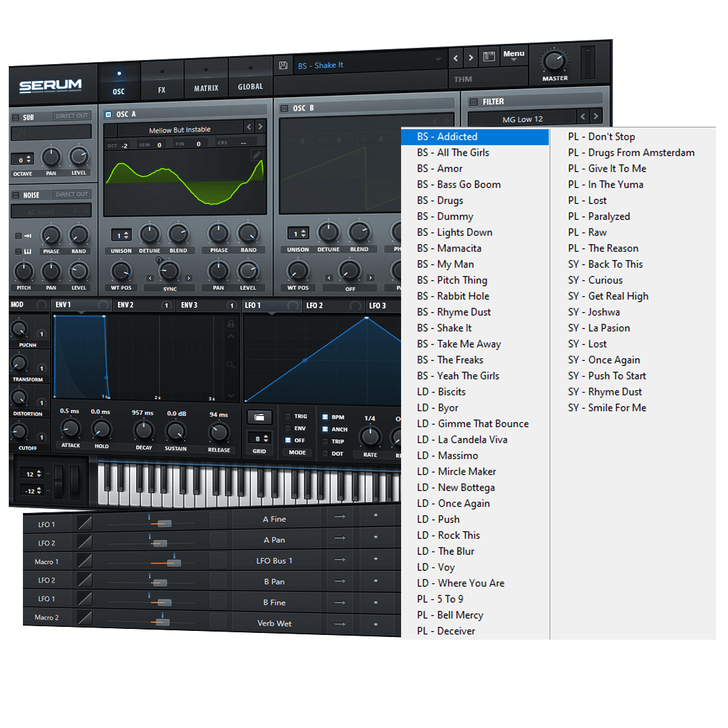The image size is (728, 728).
Task: Open the LFO shape folder icon
Action: [260, 417]
